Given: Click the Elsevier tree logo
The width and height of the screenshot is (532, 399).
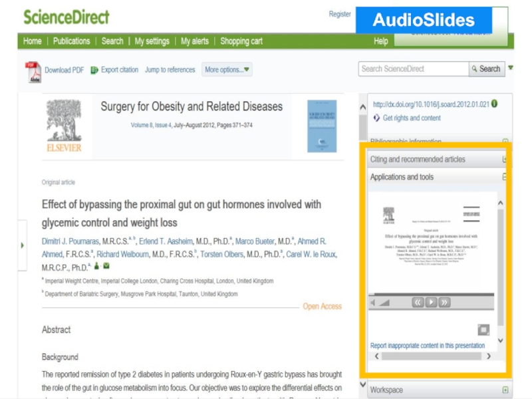Looking at the screenshot, I should click(64, 125).
